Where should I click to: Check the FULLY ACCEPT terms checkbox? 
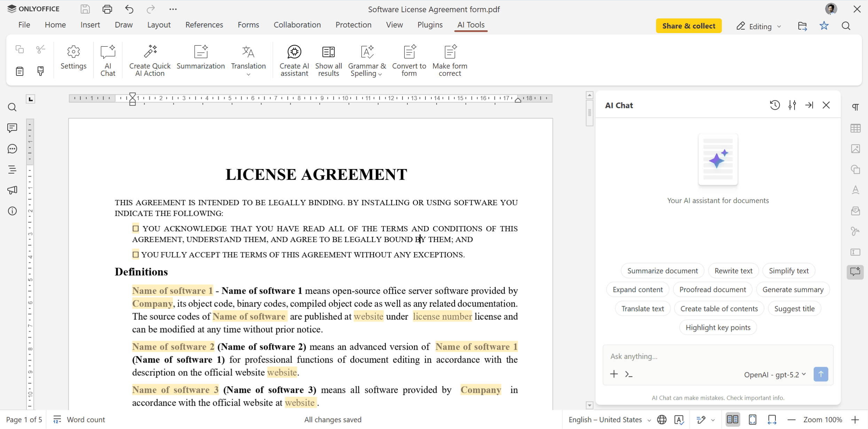pos(135,255)
